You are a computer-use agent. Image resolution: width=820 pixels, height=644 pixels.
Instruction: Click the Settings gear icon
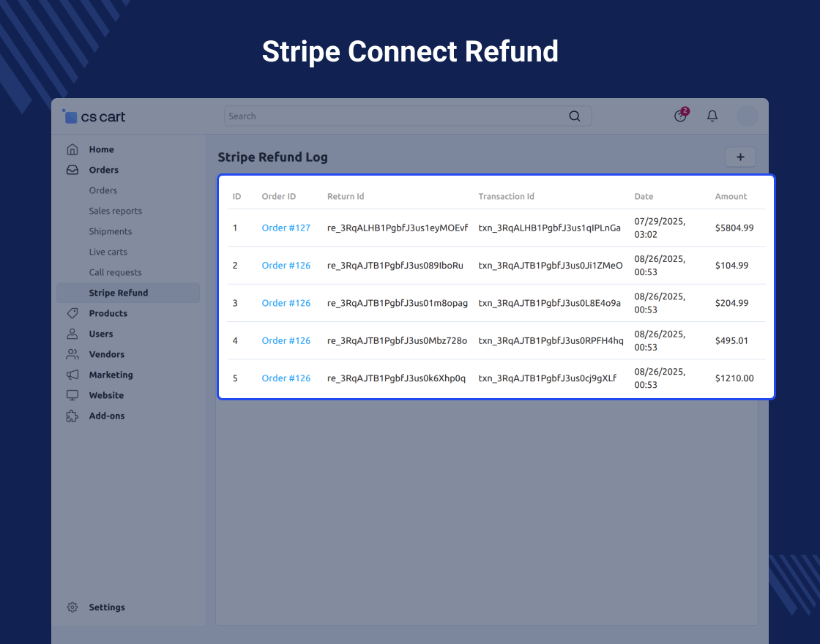pyautogui.click(x=72, y=607)
